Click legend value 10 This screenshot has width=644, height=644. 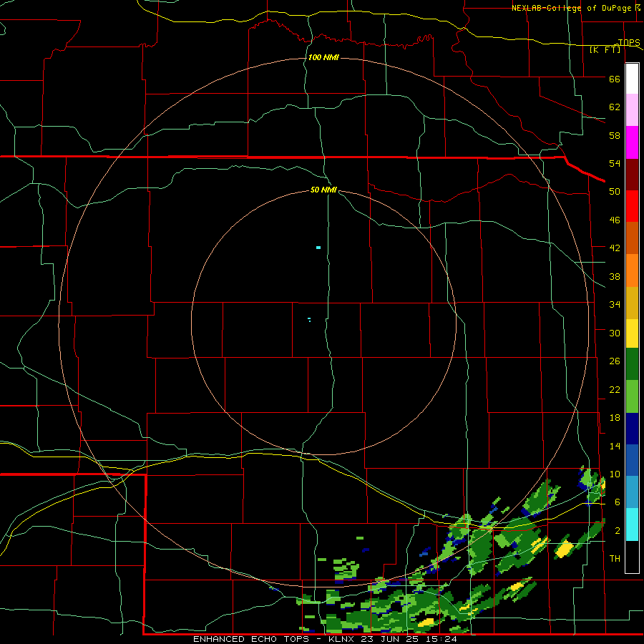[x=615, y=474]
